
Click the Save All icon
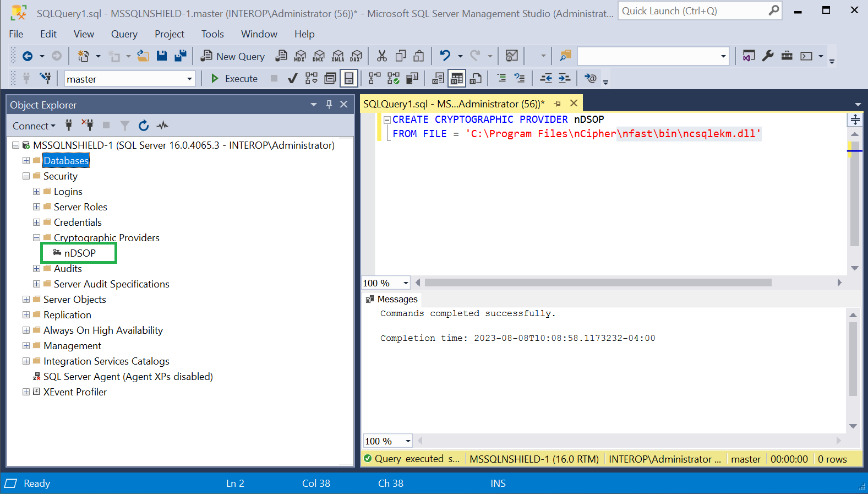pos(181,56)
